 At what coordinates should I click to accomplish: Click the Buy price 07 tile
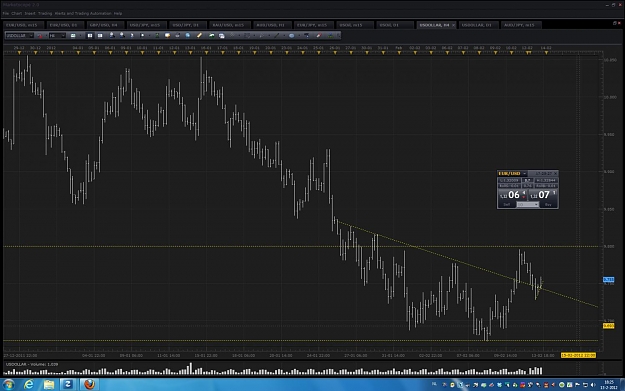tap(543, 195)
